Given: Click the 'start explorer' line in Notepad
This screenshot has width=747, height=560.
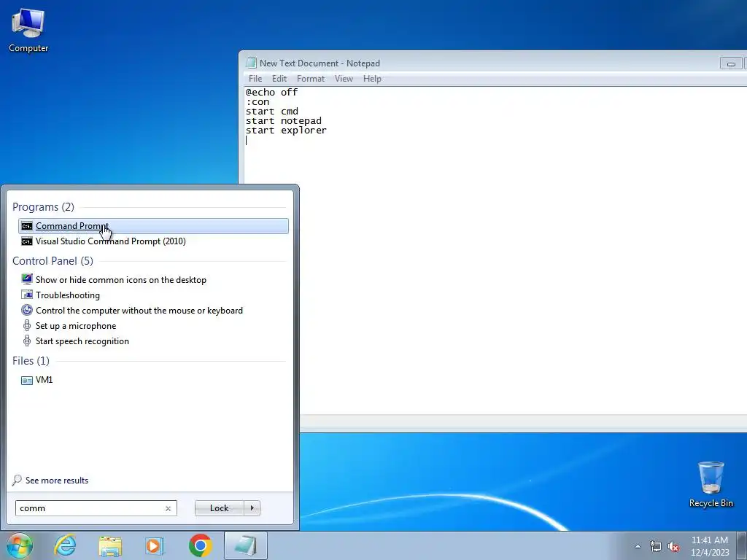Looking at the screenshot, I should [286, 131].
